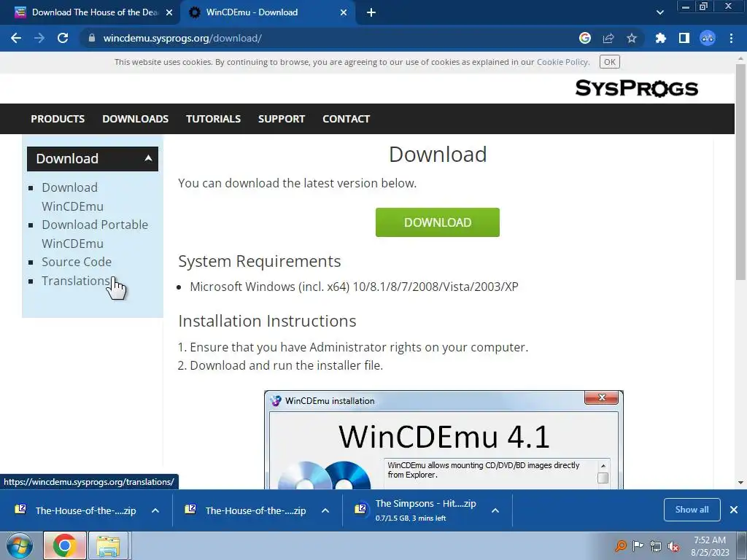Open the Chrome profile avatar
The width and height of the screenshot is (747, 560).
(x=708, y=38)
